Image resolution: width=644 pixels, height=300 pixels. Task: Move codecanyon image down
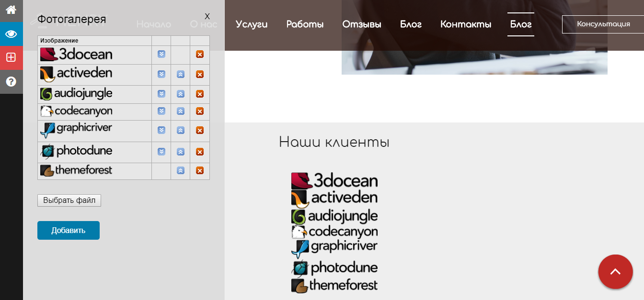[x=161, y=111]
